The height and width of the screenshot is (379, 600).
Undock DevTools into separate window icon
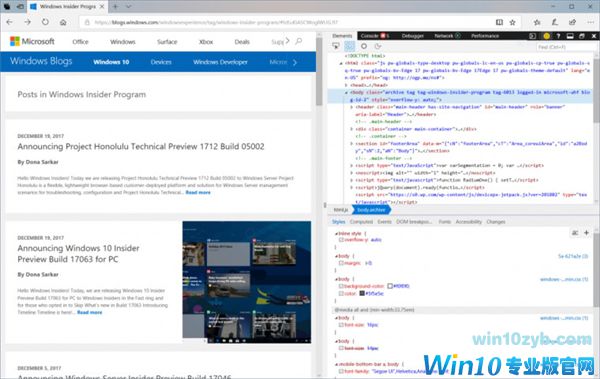click(582, 36)
